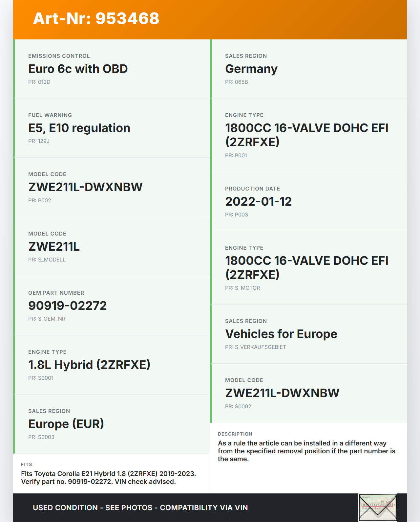This screenshot has height=522, width=420.
Task: Click the PR: S0002 code label
Action: click(x=238, y=406)
